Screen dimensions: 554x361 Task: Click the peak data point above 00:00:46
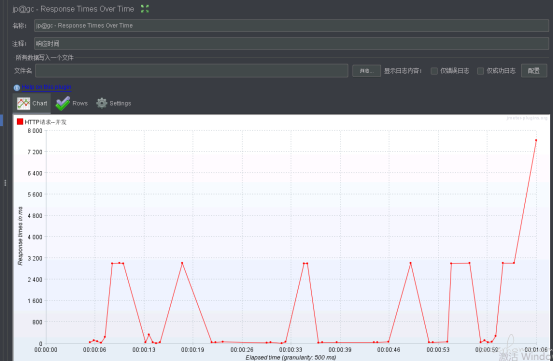coord(410,263)
